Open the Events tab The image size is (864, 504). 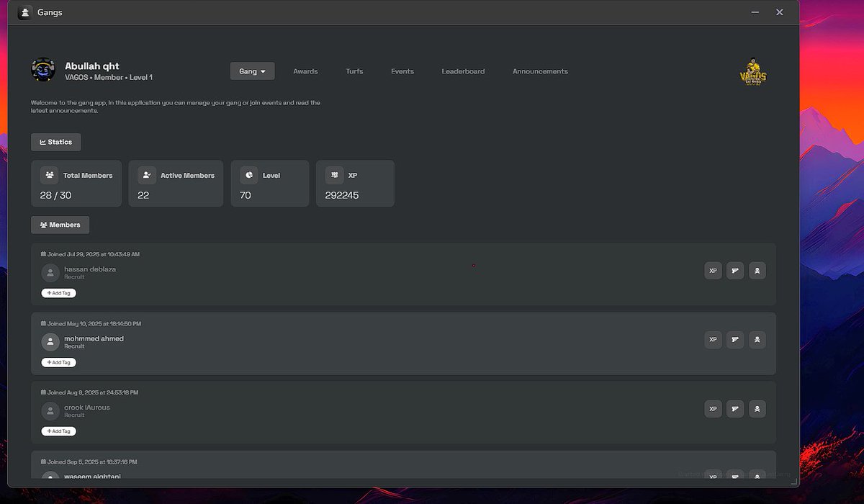point(402,71)
